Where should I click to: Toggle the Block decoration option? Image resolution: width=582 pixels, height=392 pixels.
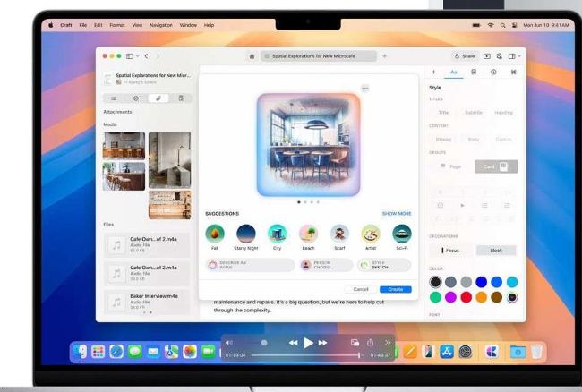[x=496, y=251]
